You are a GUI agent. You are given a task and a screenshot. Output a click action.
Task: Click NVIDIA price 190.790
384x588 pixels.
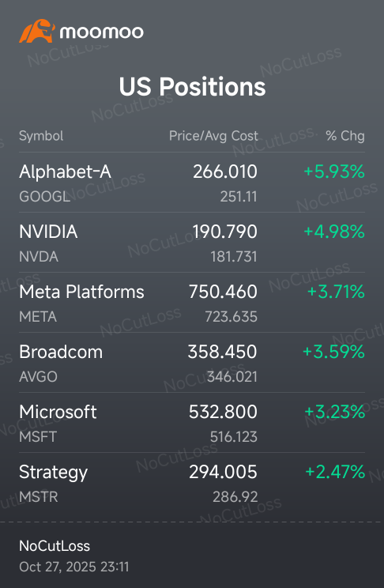[224, 232]
